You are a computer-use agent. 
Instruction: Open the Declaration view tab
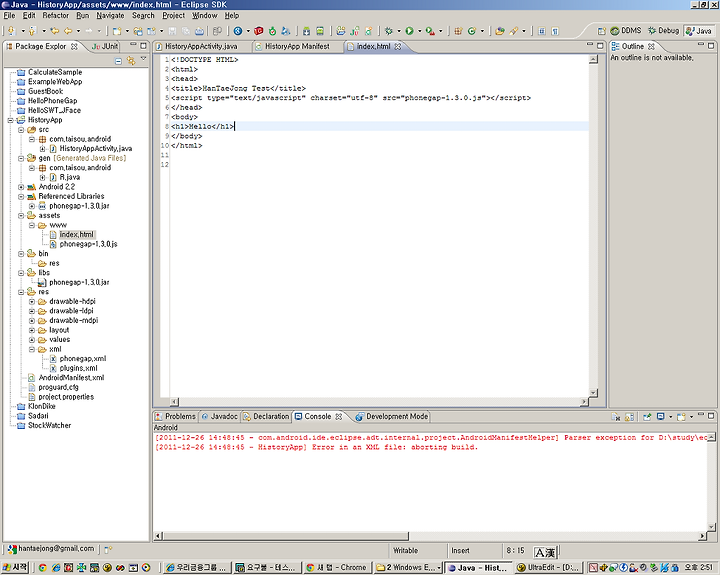pyautogui.click(x=266, y=417)
